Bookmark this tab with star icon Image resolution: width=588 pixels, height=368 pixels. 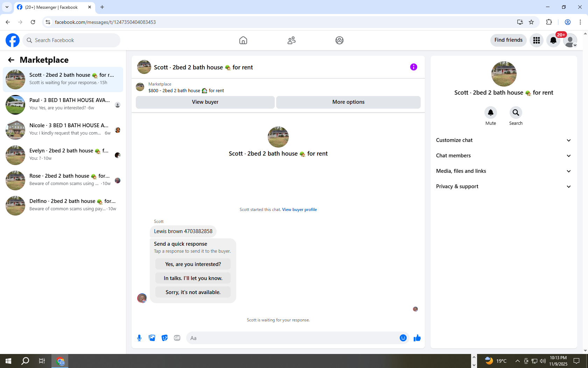tap(531, 22)
